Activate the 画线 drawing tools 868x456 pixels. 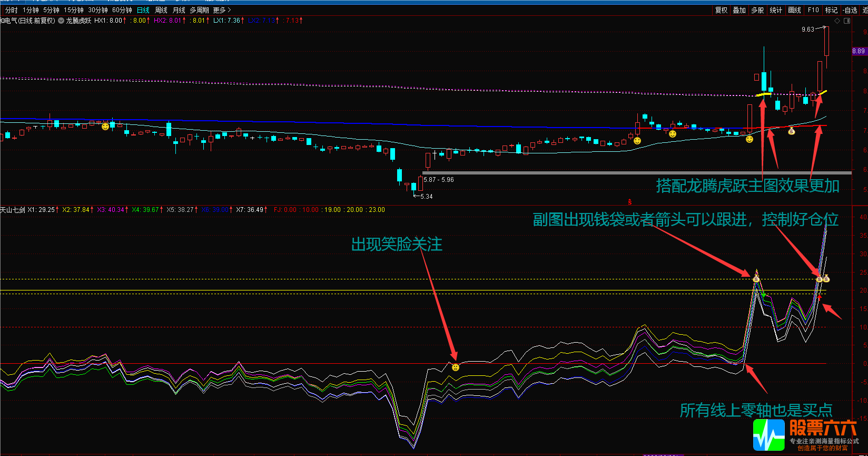point(794,10)
